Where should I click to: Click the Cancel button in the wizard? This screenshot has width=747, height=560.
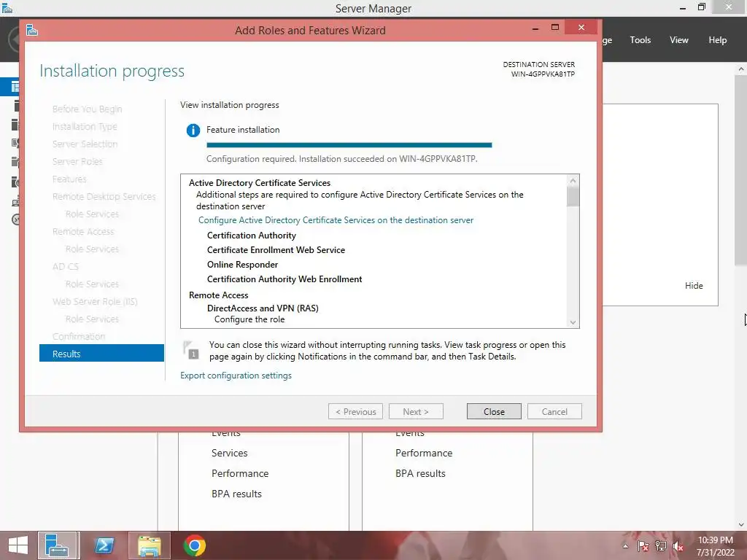coord(554,411)
